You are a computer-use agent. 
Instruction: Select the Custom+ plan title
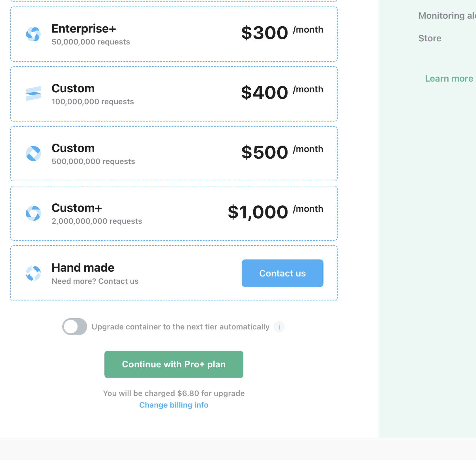[x=77, y=208]
